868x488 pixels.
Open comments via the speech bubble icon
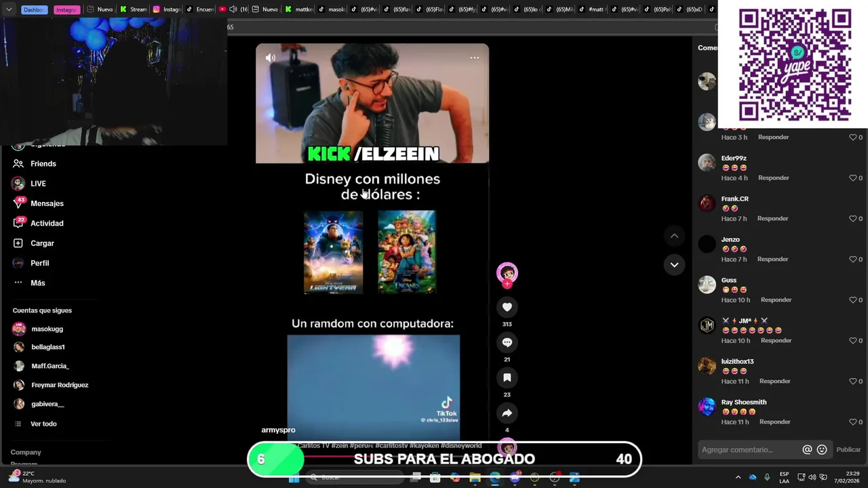507,342
